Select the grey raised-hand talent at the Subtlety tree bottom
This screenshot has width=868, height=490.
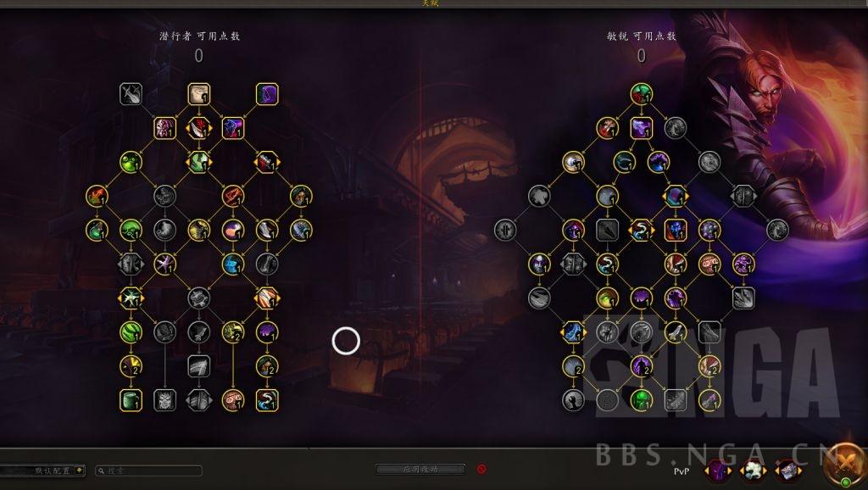[573, 400]
